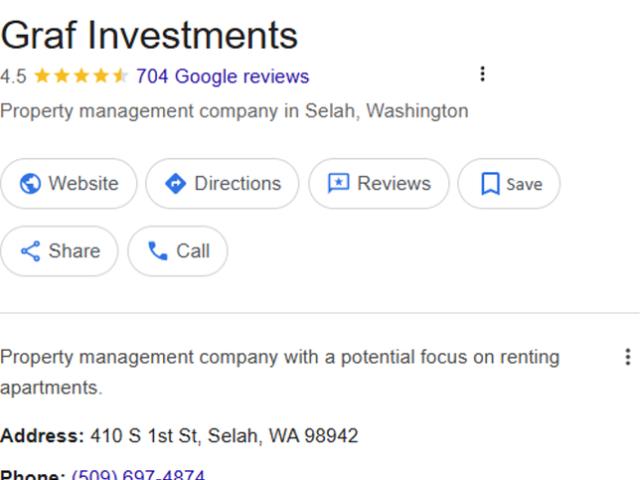This screenshot has width=640, height=480.
Task: Open the 704 Google reviews link
Action: [222, 76]
